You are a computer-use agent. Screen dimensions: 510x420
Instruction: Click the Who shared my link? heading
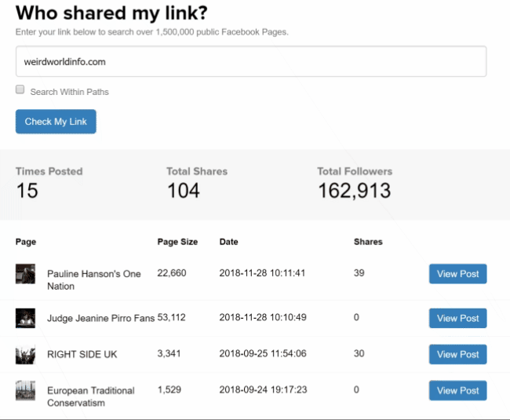111,13
